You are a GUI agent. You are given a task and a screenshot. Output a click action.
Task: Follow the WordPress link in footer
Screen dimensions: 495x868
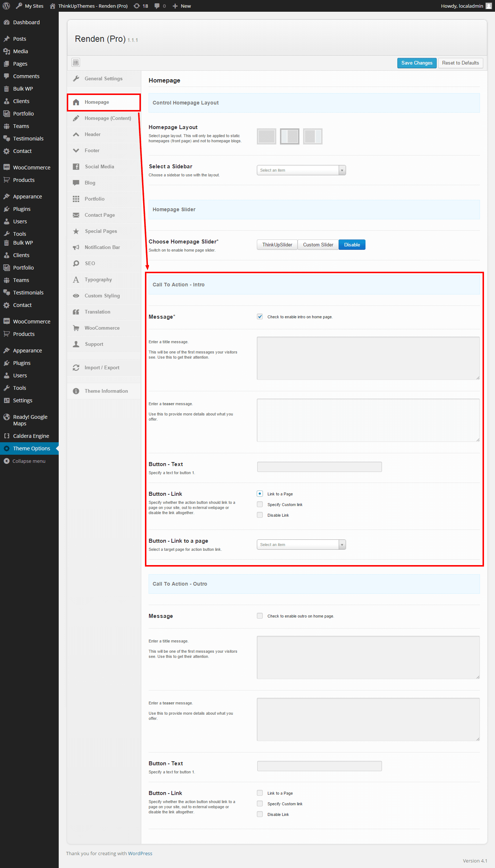(140, 853)
